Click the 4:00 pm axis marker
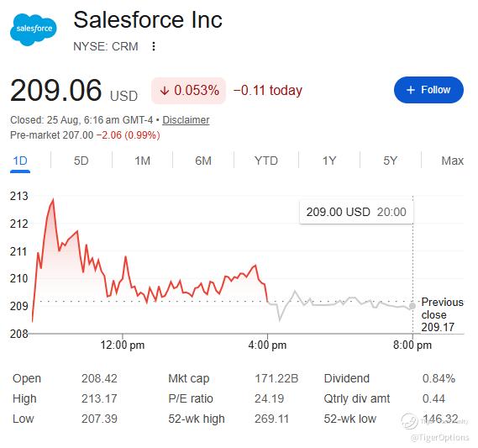The image size is (478, 448). [267, 345]
